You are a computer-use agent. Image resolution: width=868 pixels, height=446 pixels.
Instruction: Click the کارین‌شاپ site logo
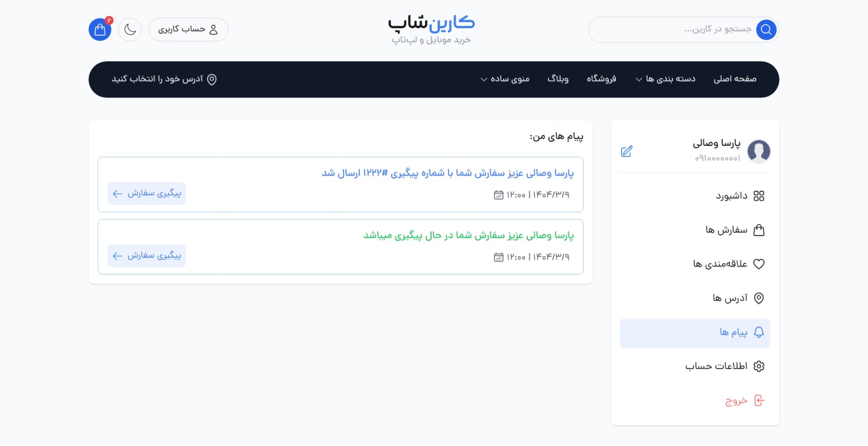click(431, 23)
